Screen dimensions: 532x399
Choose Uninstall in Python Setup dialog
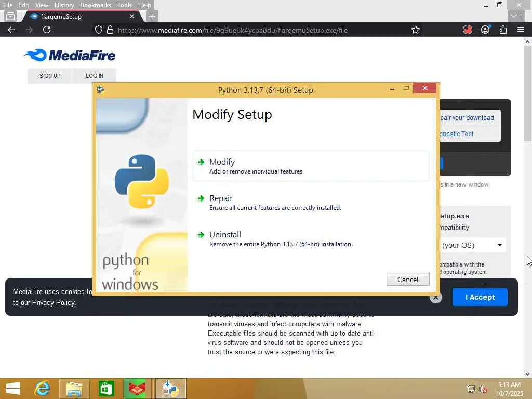[x=311, y=238]
